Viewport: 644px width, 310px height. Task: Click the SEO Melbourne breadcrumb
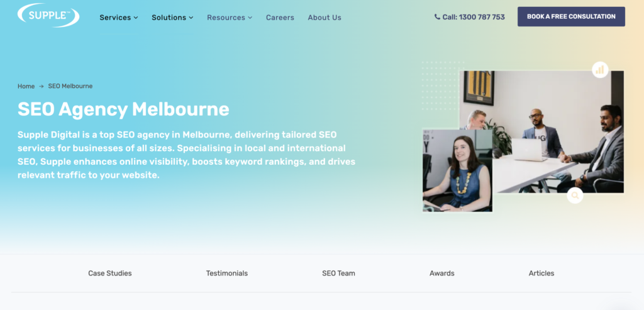(70, 86)
